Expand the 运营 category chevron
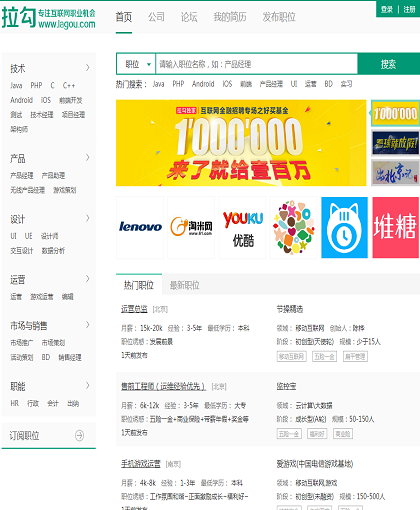420x510 pixels. 87,279
